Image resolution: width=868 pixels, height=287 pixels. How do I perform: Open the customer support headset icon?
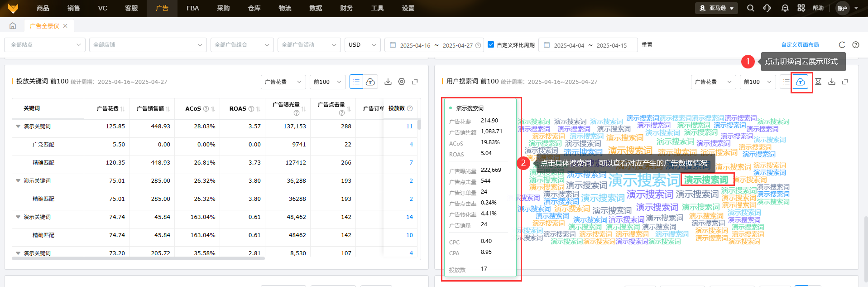(767, 8)
